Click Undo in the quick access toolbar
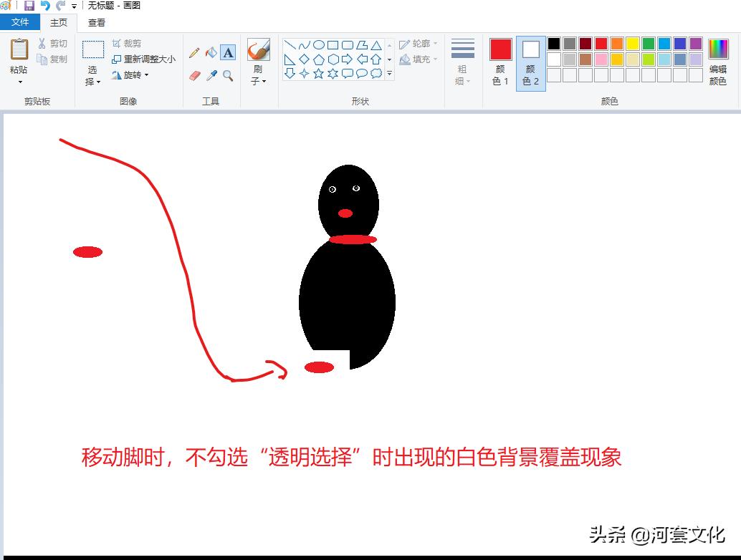 [45, 5]
